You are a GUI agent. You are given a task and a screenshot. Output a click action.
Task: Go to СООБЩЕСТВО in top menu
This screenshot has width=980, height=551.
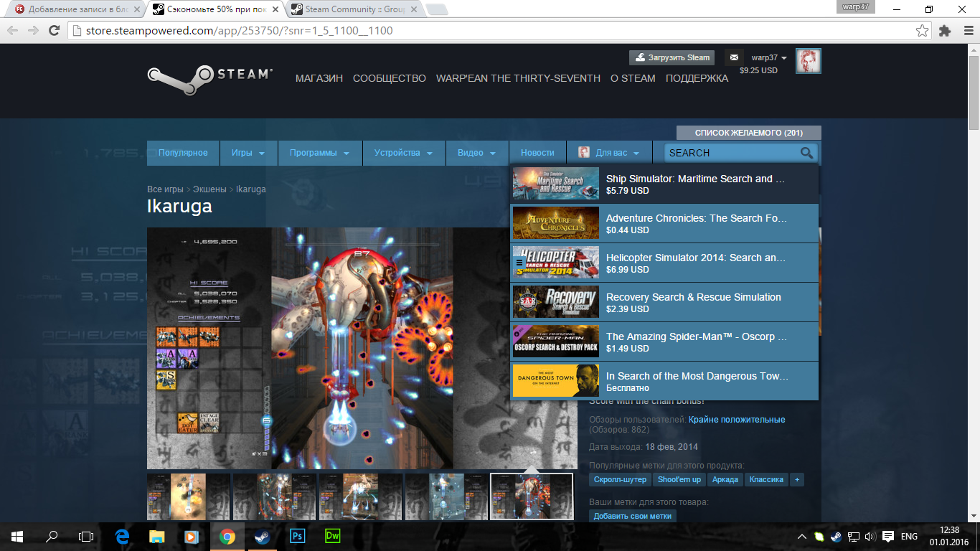pyautogui.click(x=390, y=78)
